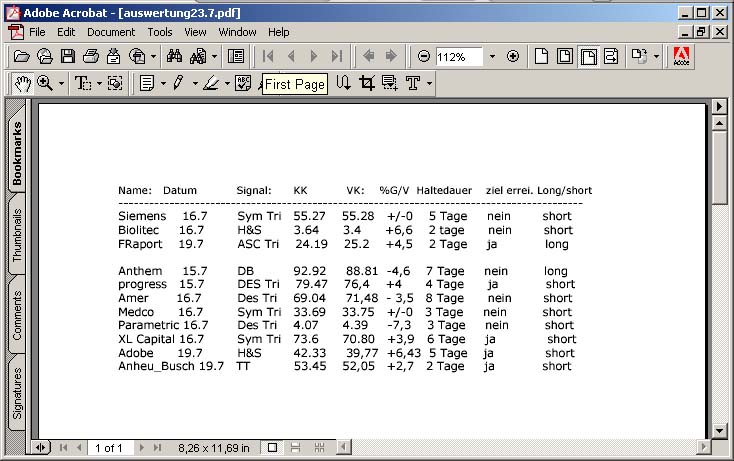Expand the Text Select tool dropdown arrow
The image size is (734, 461).
click(99, 84)
